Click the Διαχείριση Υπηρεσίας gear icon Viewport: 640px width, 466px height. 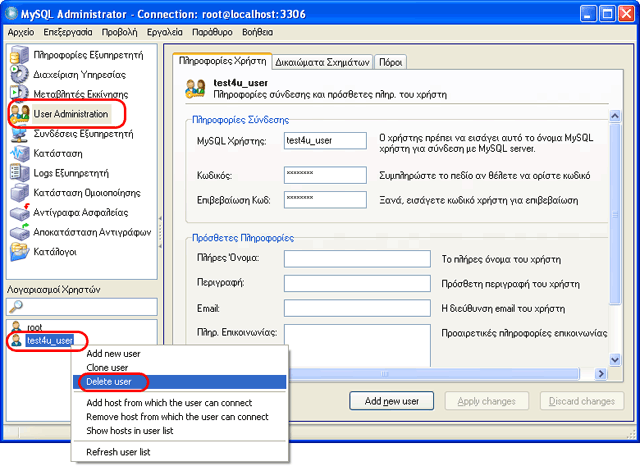tap(19, 74)
